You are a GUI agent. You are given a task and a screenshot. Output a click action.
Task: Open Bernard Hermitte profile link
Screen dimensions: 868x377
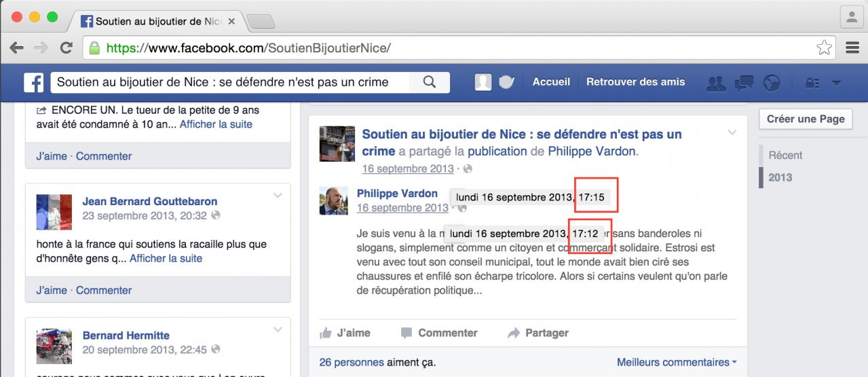126,335
